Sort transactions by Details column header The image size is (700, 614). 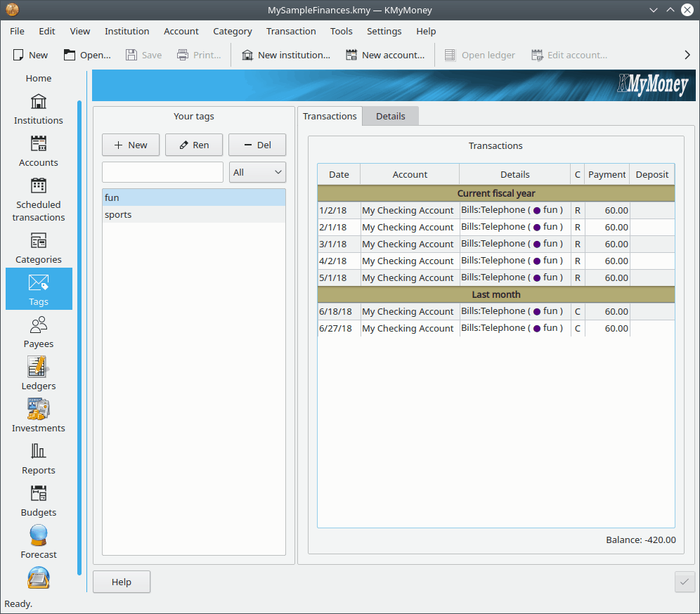click(514, 174)
